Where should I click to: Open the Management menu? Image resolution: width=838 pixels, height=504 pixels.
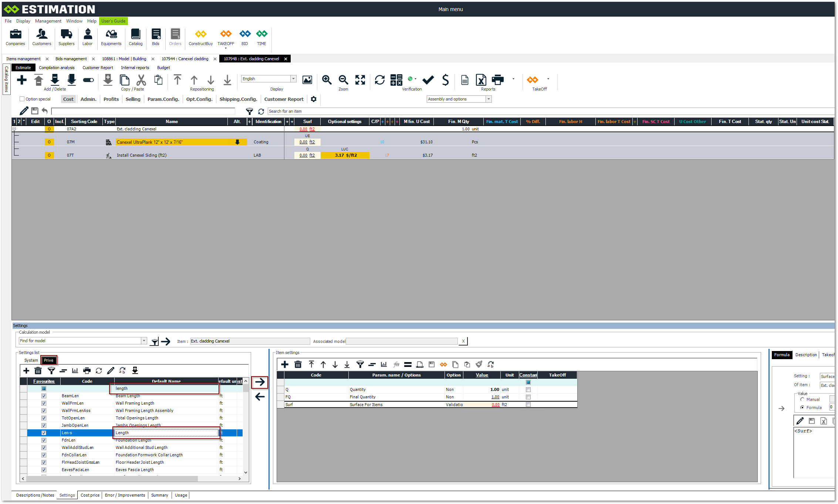point(48,21)
